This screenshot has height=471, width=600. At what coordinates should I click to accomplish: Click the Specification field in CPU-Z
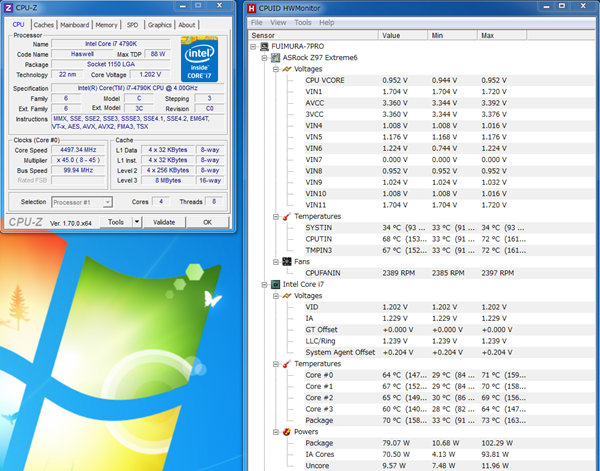click(138, 88)
